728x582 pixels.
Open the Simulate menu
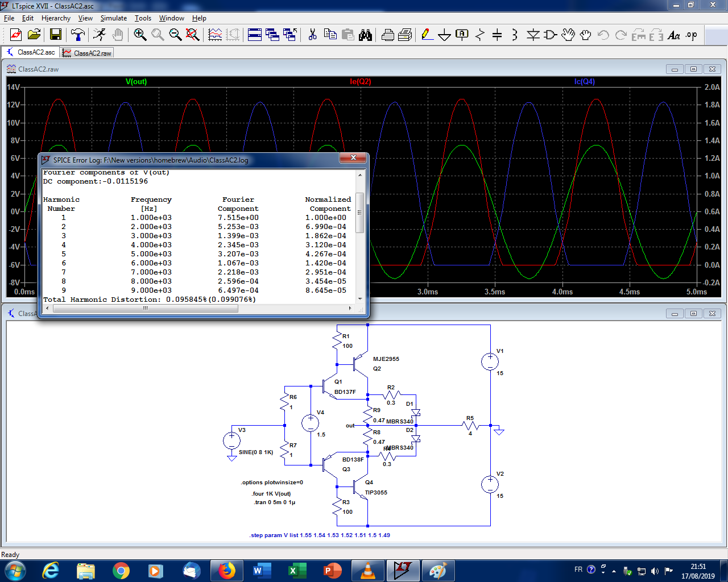114,18
